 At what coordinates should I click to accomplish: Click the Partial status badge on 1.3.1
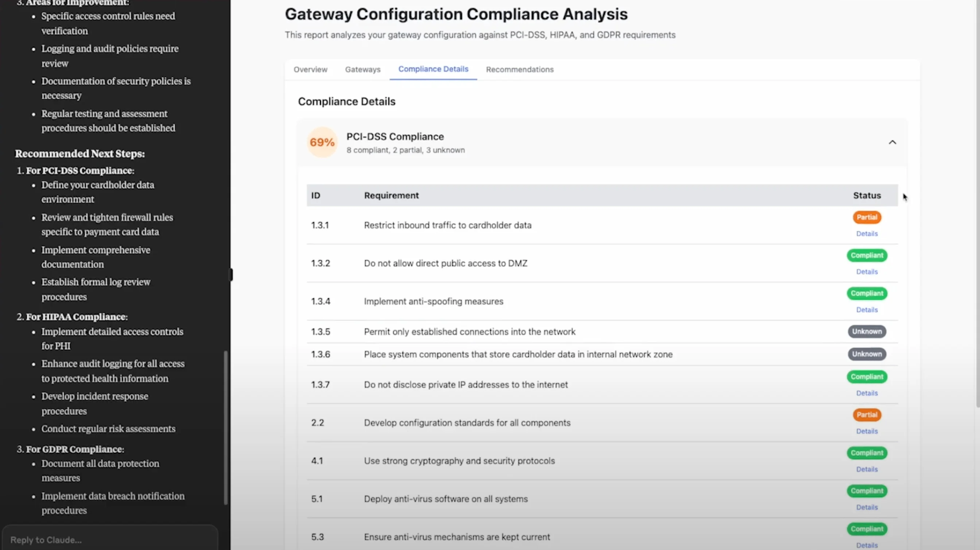click(x=867, y=217)
